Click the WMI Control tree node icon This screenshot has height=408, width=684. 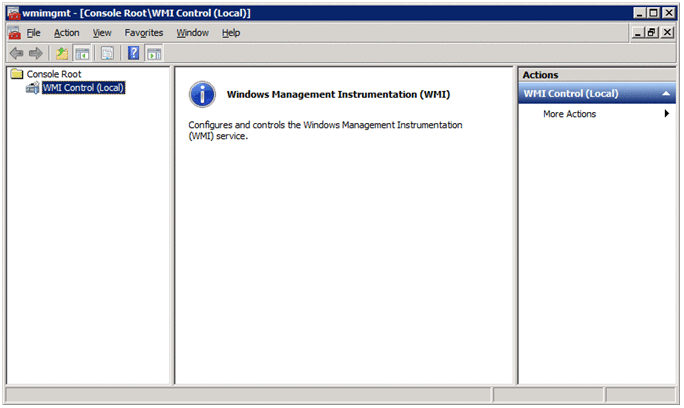32,88
